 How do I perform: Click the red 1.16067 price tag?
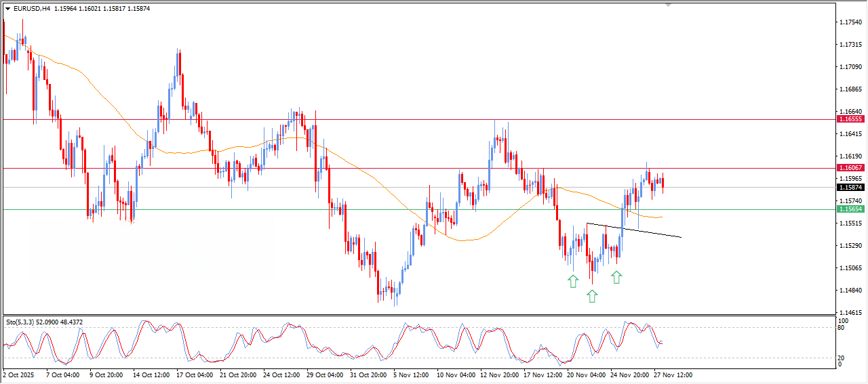pos(850,168)
